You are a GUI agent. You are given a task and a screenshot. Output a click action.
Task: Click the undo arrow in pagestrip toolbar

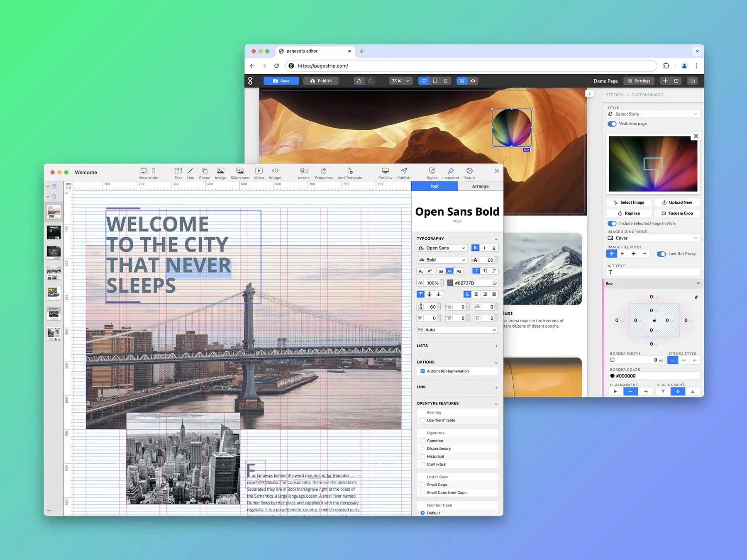click(x=359, y=81)
